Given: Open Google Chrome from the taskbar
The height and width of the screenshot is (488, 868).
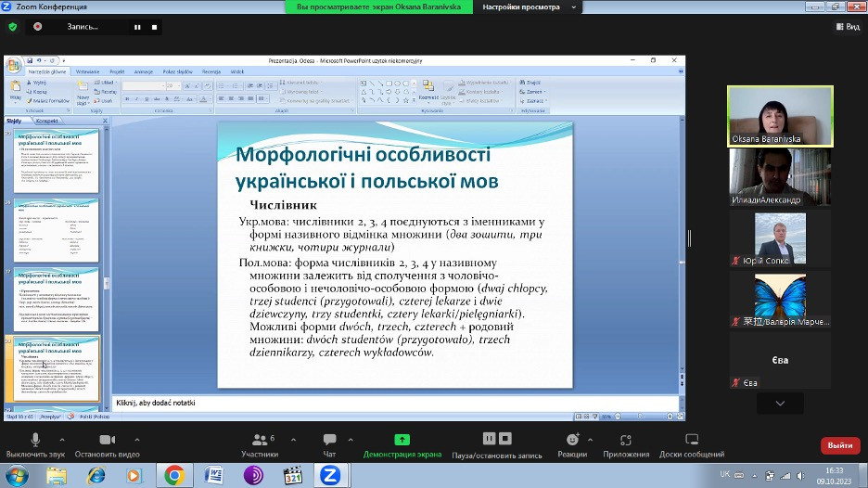Looking at the screenshot, I should [173, 475].
